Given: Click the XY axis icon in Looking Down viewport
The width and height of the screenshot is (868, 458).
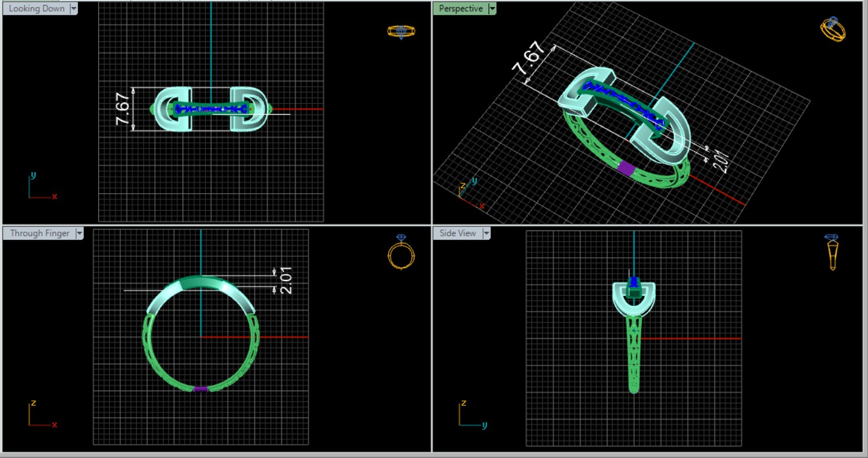Looking at the screenshot, I should [41, 187].
